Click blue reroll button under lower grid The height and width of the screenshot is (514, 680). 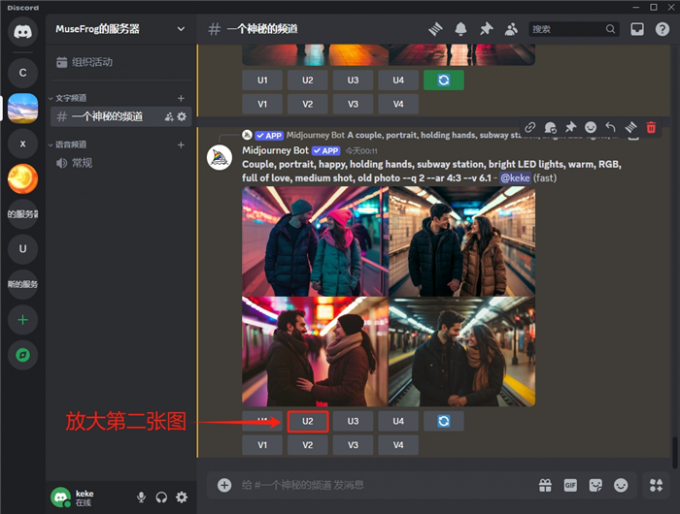pos(444,421)
